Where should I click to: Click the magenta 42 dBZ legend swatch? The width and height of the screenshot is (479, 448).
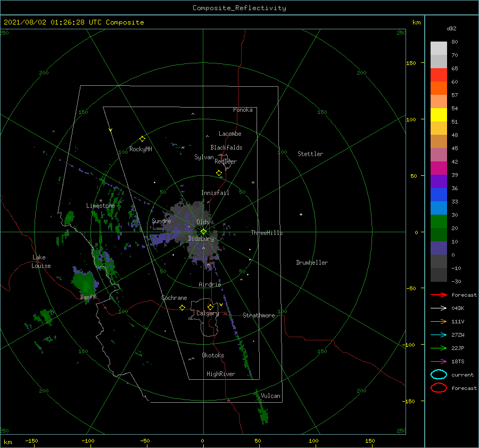tap(439, 168)
